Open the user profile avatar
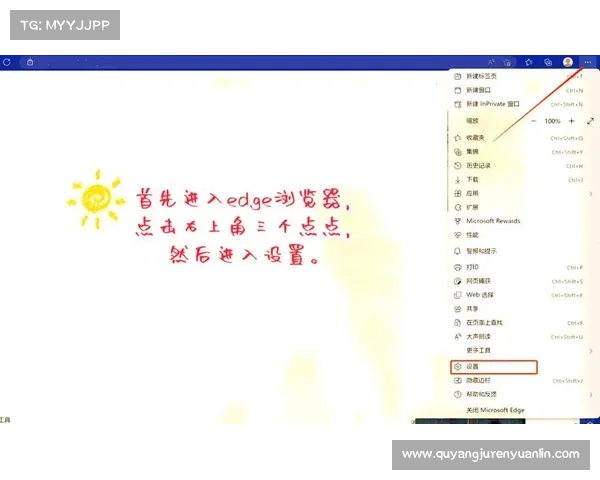The height and width of the screenshot is (480, 600). tap(568, 62)
